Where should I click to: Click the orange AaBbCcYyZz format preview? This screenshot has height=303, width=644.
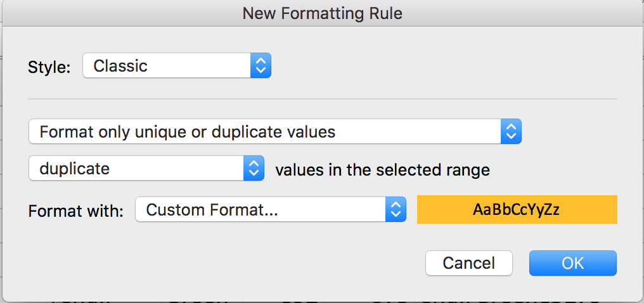point(517,210)
